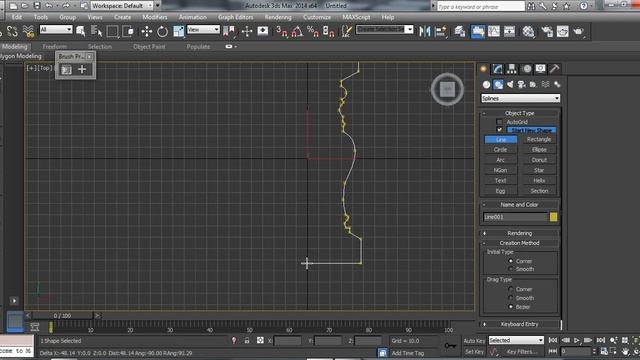Toggle the Set Key mode button
Viewport: 640px width, 360px height.
click(x=474, y=351)
